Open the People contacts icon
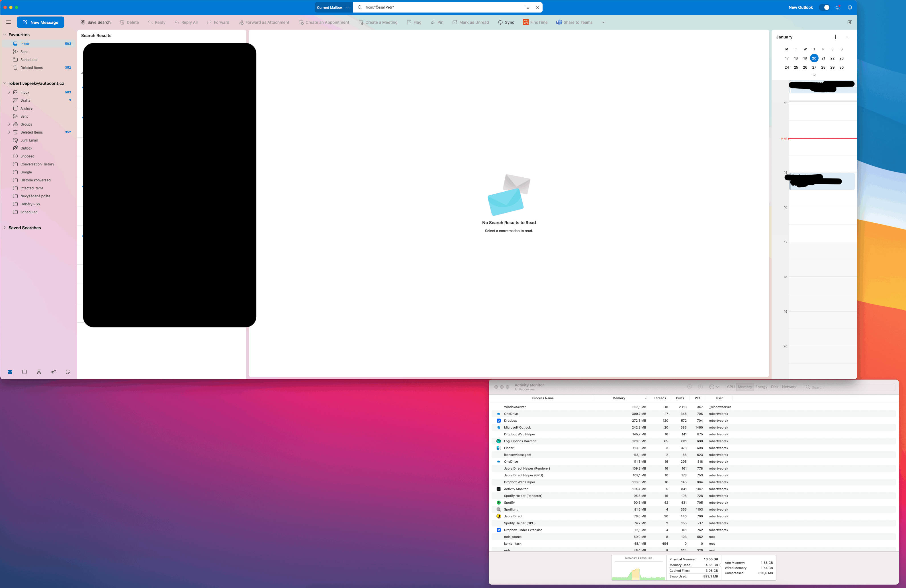906x588 pixels. (x=39, y=372)
